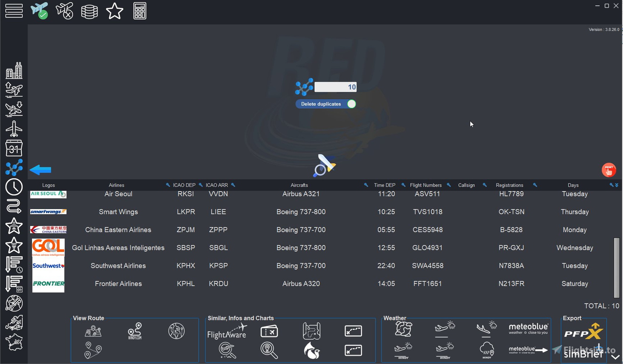Open the calendar view in the left sidebar
Screen dimensions: 623x364
click(x=14, y=148)
